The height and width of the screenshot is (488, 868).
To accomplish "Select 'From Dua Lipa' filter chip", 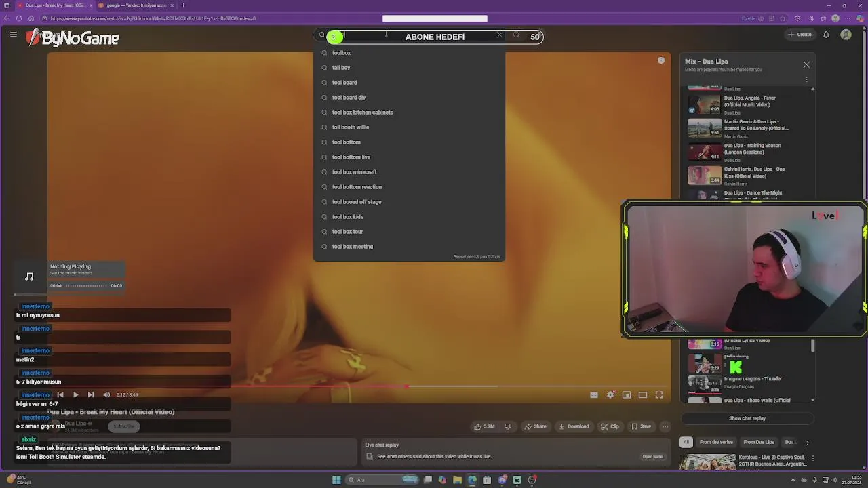I will pyautogui.click(x=759, y=442).
